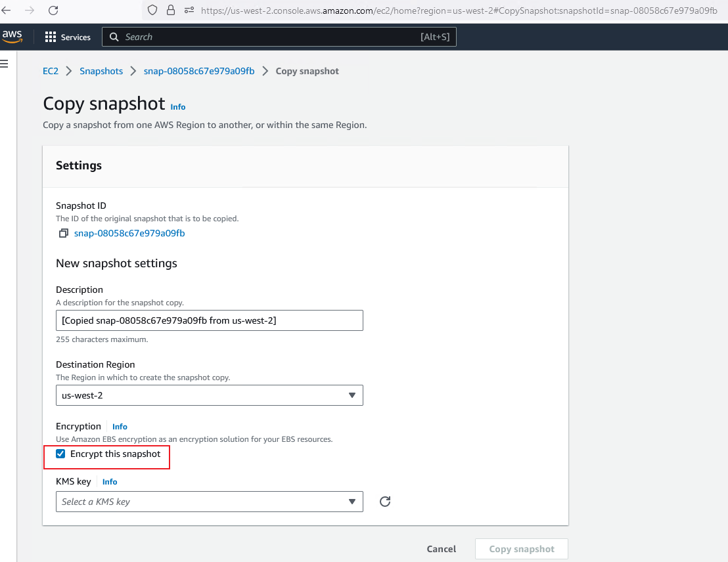This screenshot has height=562, width=728.
Task: Click browser back arrow
Action: click(x=7, y=11)
